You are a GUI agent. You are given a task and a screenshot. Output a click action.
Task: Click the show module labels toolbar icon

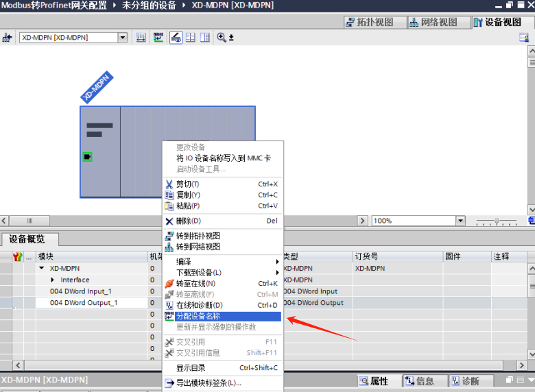[x=141, y=38]
